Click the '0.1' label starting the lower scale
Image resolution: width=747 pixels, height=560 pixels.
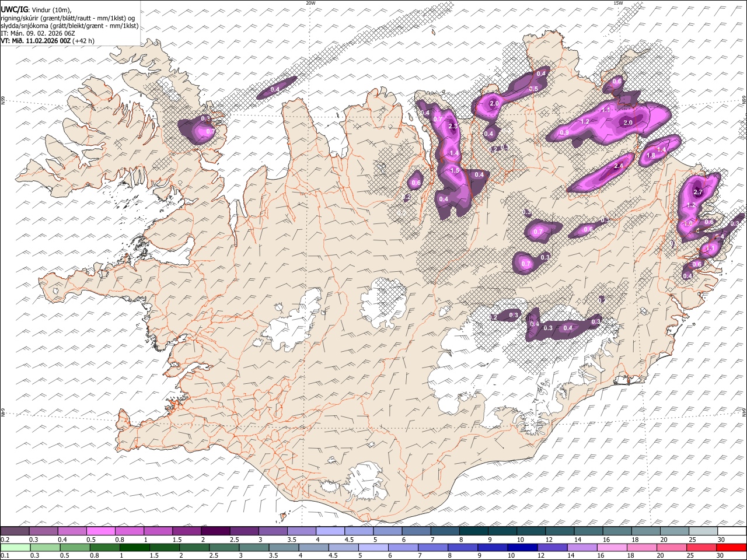(5, 555)
